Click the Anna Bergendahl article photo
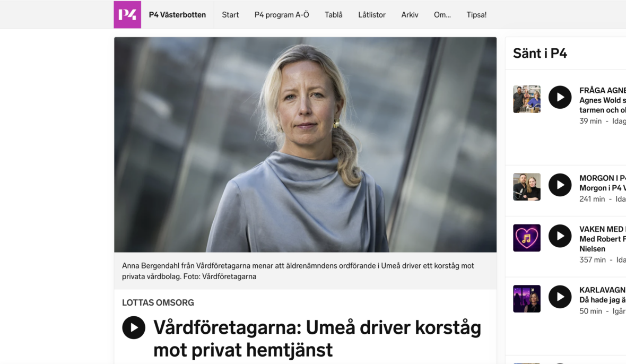The width and height of the screenshot is (626, 364). tap(306, 144)
